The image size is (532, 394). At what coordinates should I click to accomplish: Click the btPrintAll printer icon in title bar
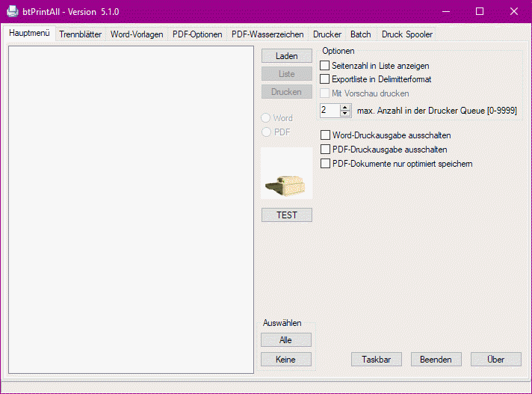pos(13,12)
